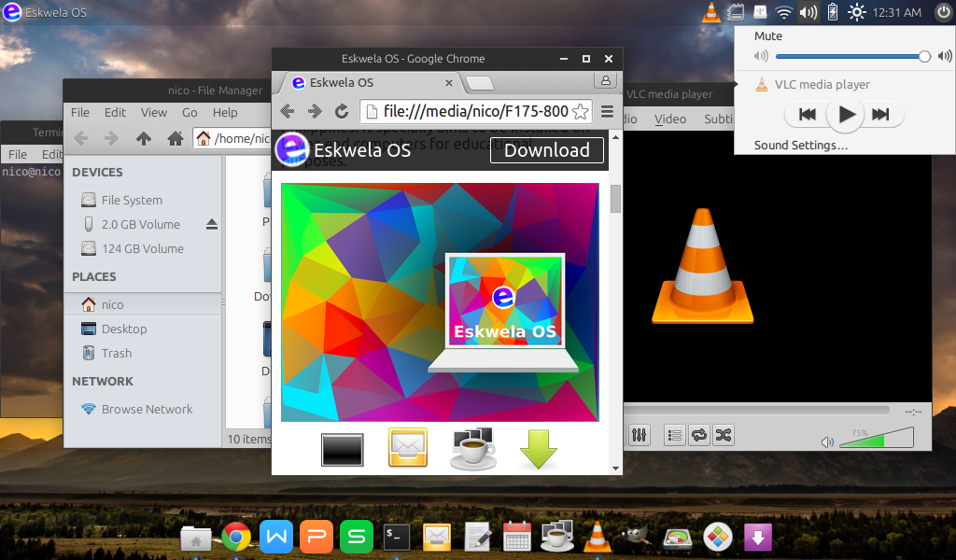956x560 pixels.
Task: Select VLC media player entry in sound menu
Action: point(813,85)
